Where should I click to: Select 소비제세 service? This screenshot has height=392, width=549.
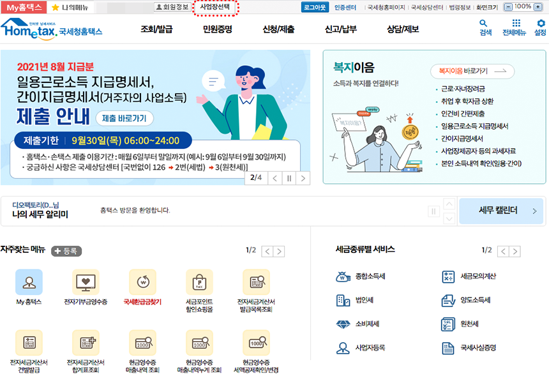[x=357, y=324]
